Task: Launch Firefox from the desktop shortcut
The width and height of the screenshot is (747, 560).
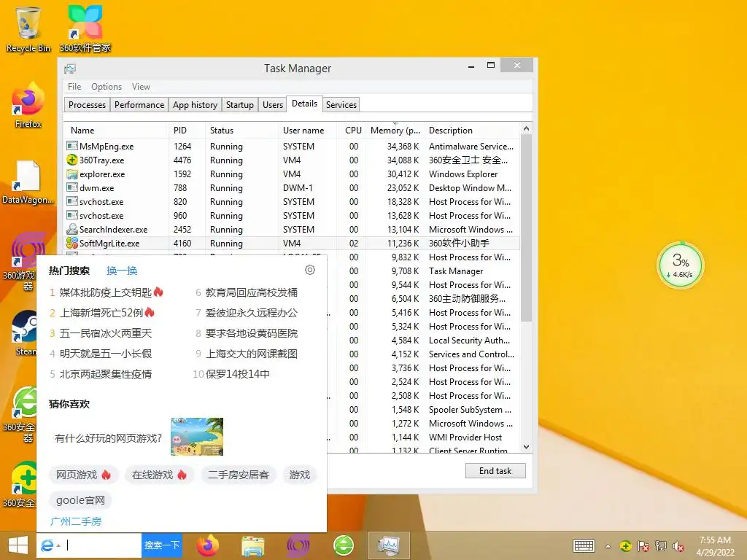Action: [x=28, y=105]
